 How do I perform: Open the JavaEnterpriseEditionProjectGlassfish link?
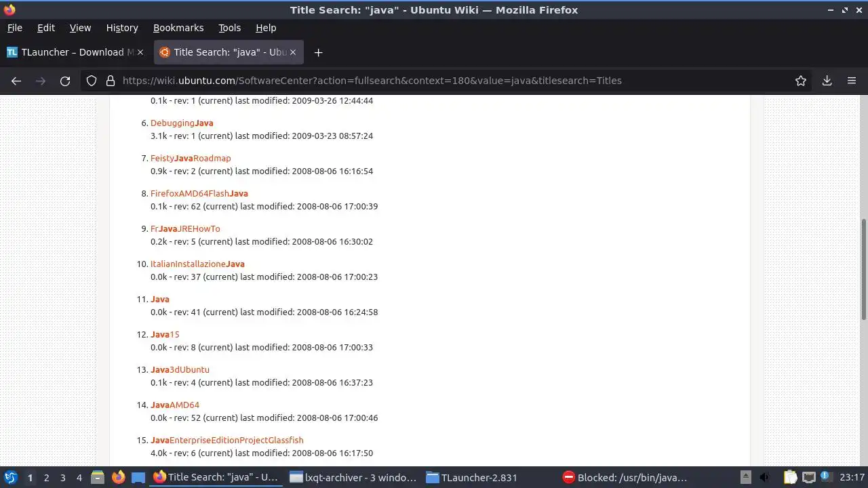tap(227, 440)
